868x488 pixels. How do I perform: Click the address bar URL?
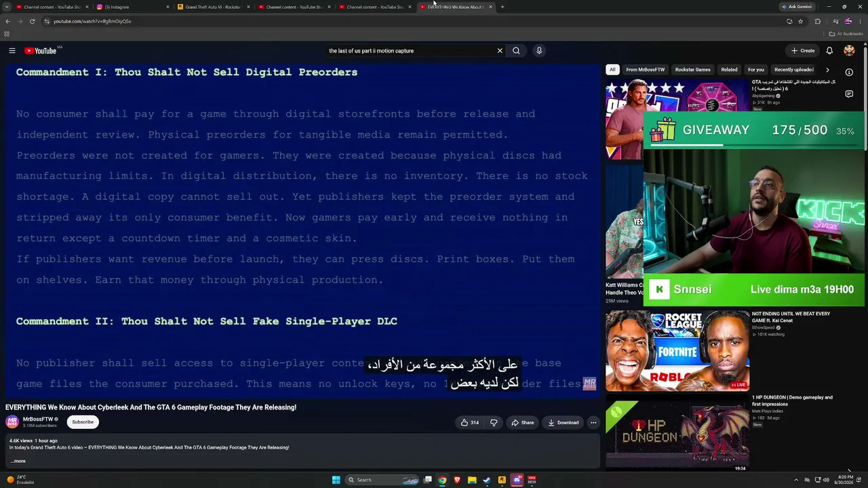point(92,21)
